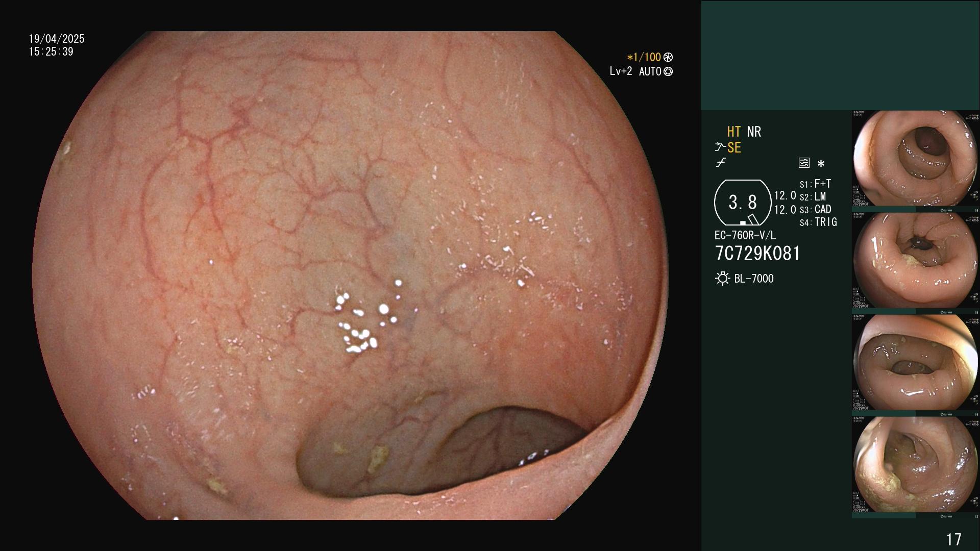This screenshot has width=980, height=551.
Task: Click the AUTO iris mode text
Action: tap(650, 72)
